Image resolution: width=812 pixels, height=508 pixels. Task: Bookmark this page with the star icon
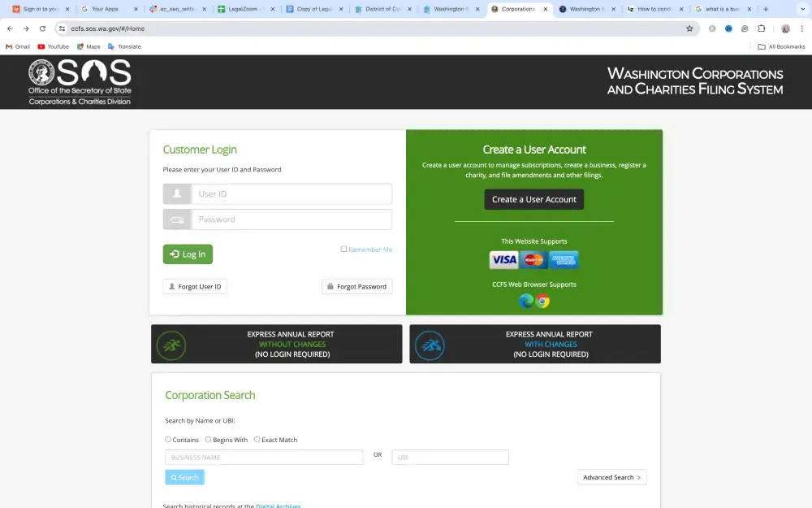(689, 28)
